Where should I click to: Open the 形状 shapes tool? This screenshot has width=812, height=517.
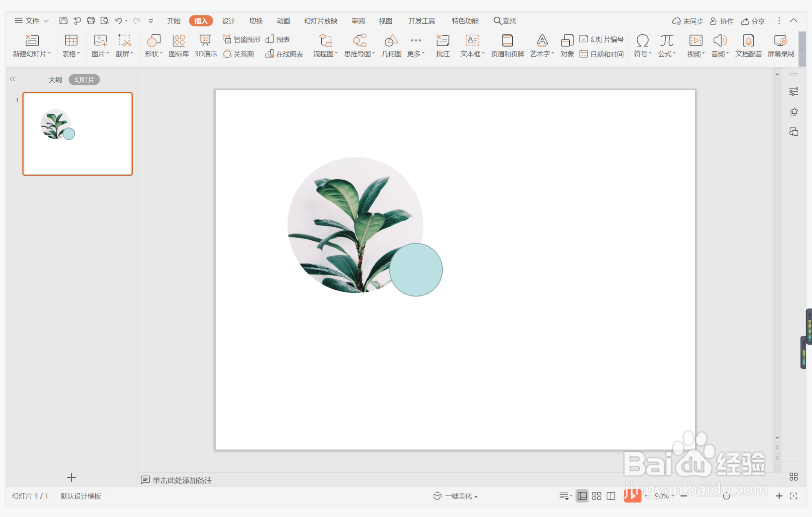point(154,46)
